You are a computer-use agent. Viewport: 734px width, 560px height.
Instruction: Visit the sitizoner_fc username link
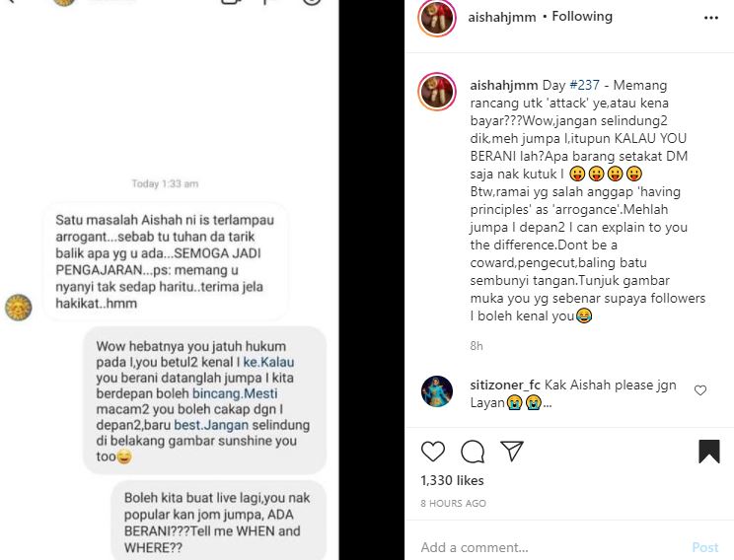[505, 385]
